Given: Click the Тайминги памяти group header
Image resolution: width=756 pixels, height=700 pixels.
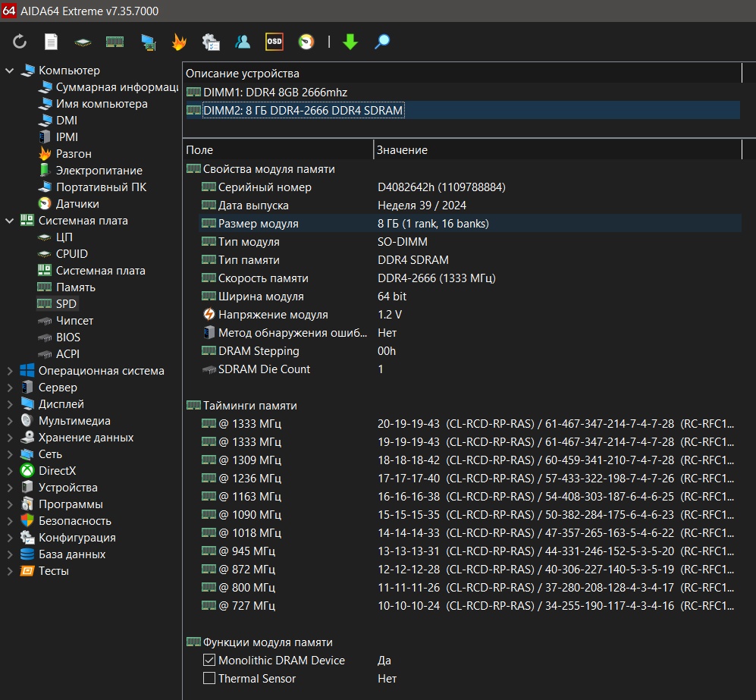Looking at the screenshot, I should point(242,406).
